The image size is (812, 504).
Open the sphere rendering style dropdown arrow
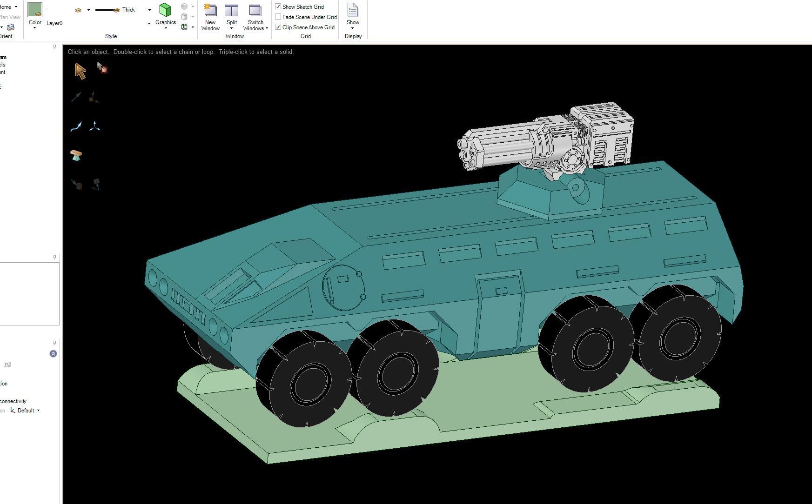tap(193, 7)
